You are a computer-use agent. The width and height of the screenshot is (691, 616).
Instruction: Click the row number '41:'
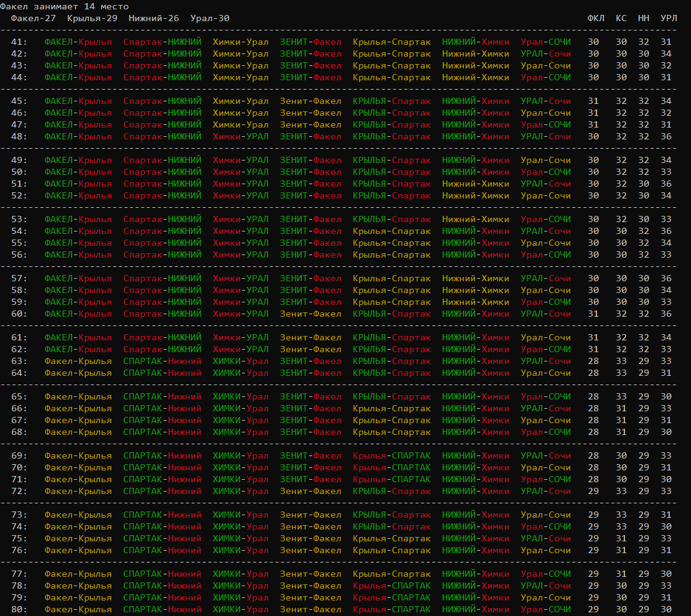(19, 42)
